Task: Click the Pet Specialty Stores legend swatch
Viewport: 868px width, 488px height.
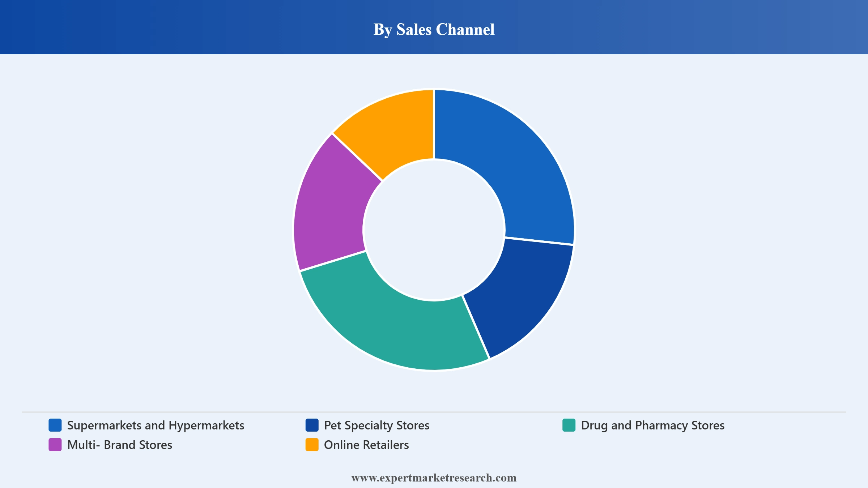Action: 312,425
